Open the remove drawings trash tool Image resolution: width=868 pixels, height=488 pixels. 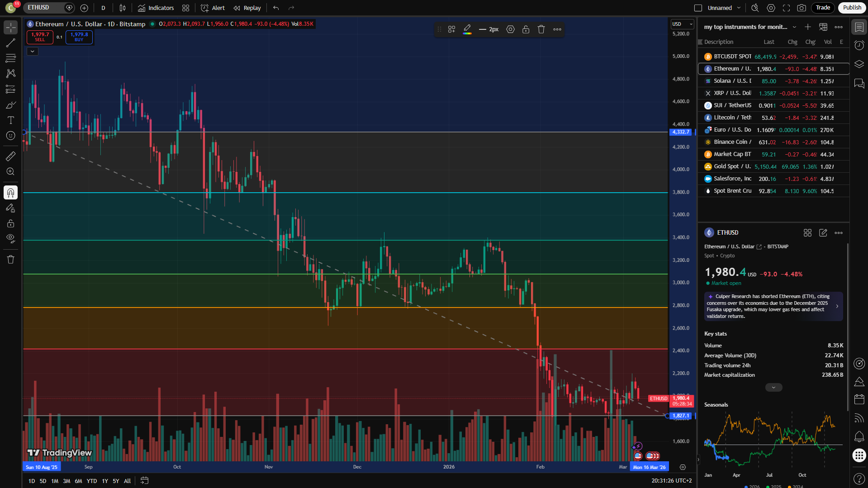point(10,259)
